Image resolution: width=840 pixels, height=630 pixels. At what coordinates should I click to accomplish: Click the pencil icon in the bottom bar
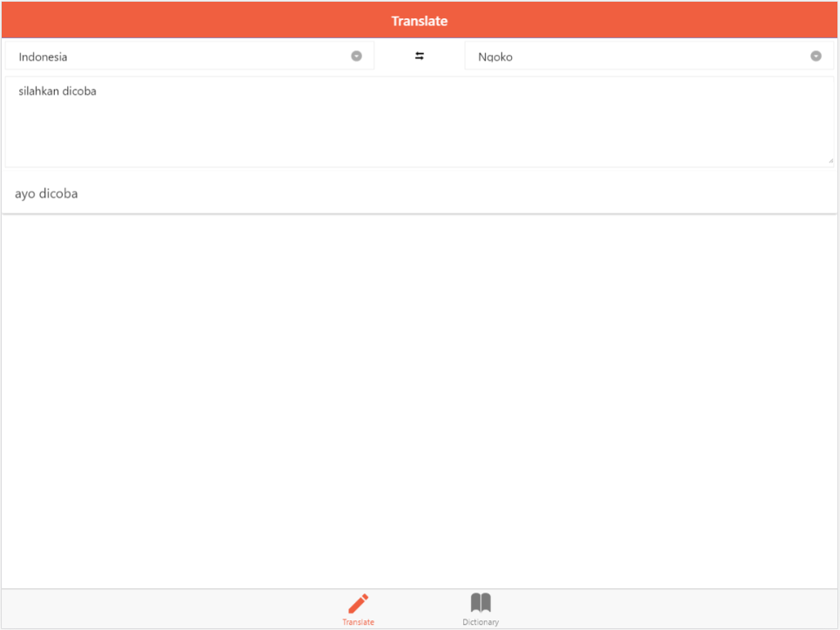pos(359,603)
